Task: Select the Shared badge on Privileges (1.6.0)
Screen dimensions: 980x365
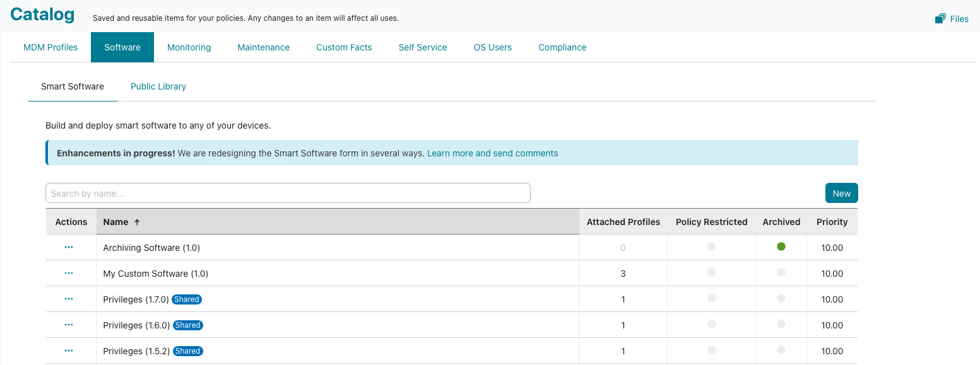Action: 187,325
